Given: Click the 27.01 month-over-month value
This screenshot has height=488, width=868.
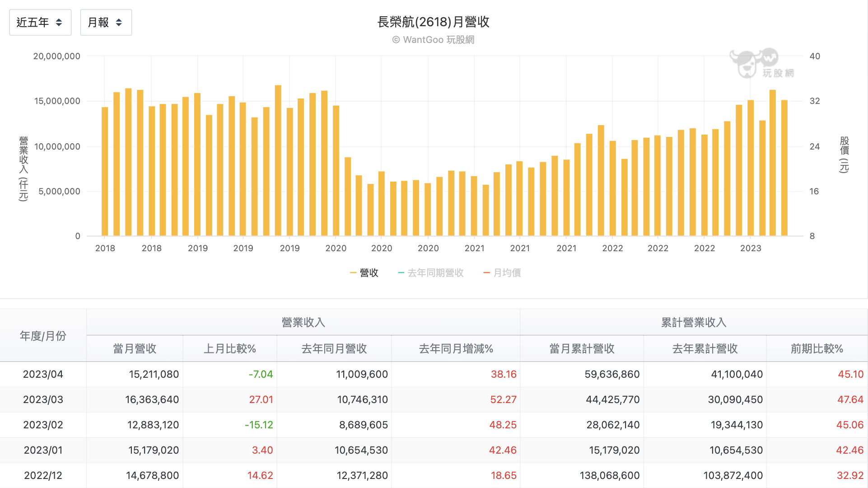Looking at the screenshot, I should (x=261, y=399).
